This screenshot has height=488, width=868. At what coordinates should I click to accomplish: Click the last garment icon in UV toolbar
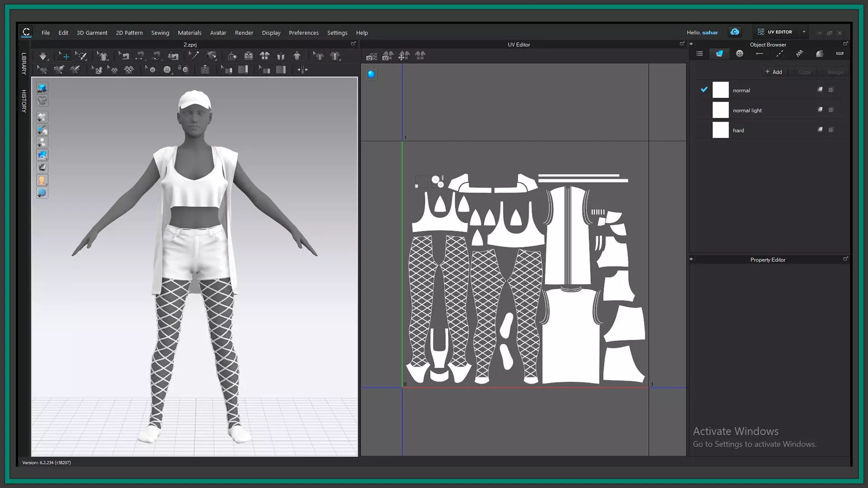tap(420, 56)
